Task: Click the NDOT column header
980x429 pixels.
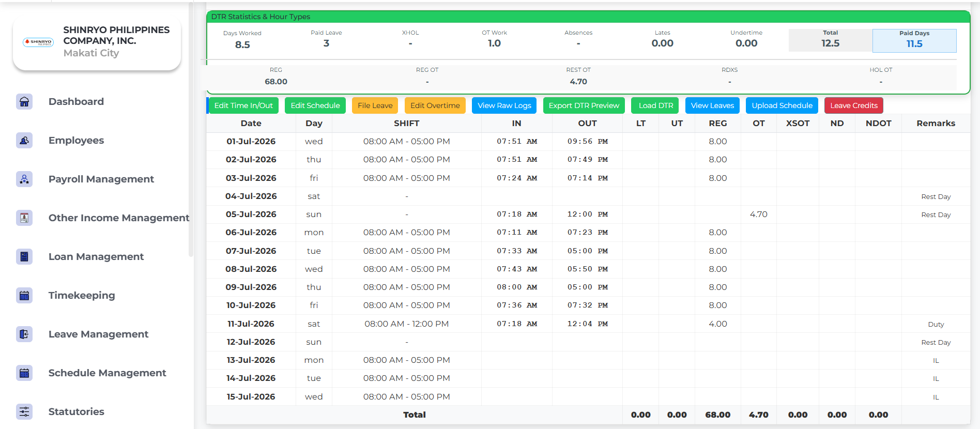Action: click(879, 124)
